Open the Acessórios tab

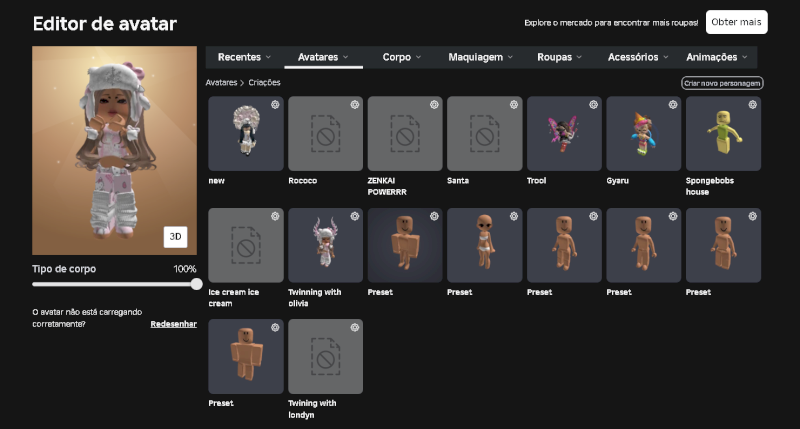(638, 57)
